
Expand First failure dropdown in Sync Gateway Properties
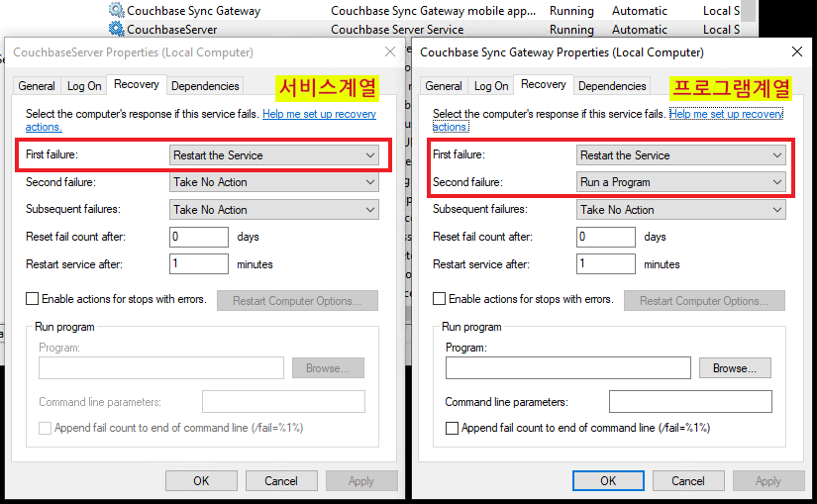[681, 155]
